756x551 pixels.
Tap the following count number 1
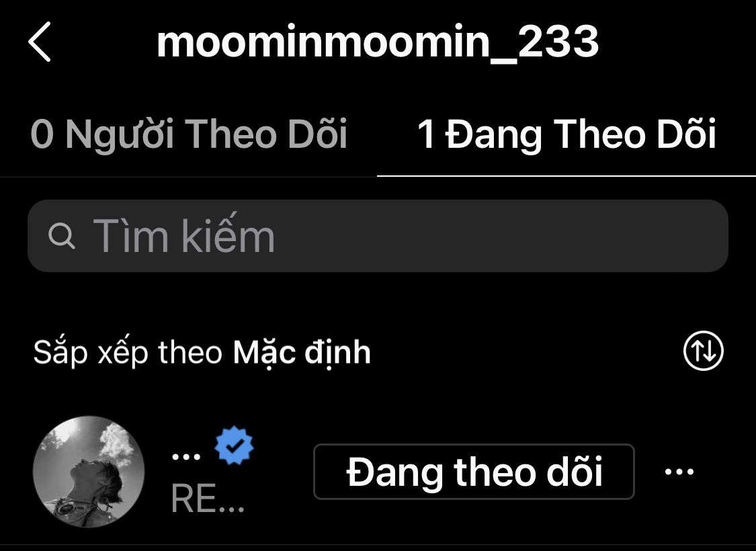click(x=426, y=134)
